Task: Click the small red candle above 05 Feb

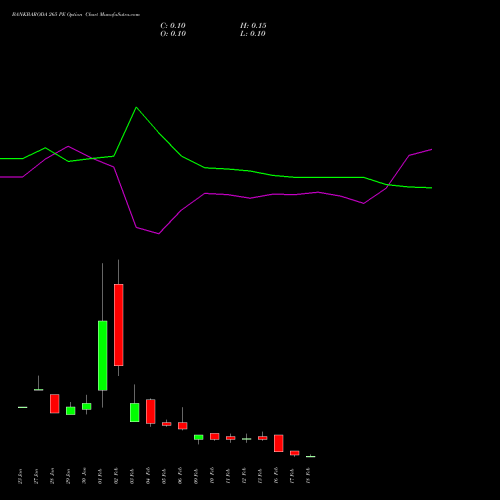Action: pyautogui.click(x=167, y=424)
